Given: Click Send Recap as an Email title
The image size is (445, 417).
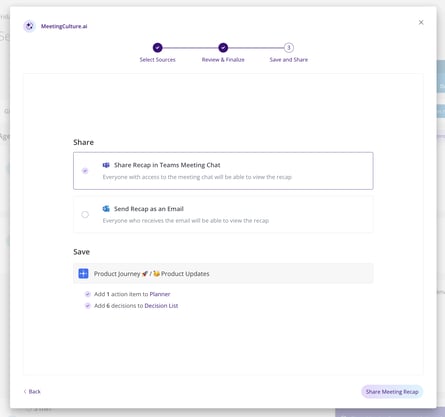Looking at the screenshot, I should pyautogui.click(x=149, y=209).
